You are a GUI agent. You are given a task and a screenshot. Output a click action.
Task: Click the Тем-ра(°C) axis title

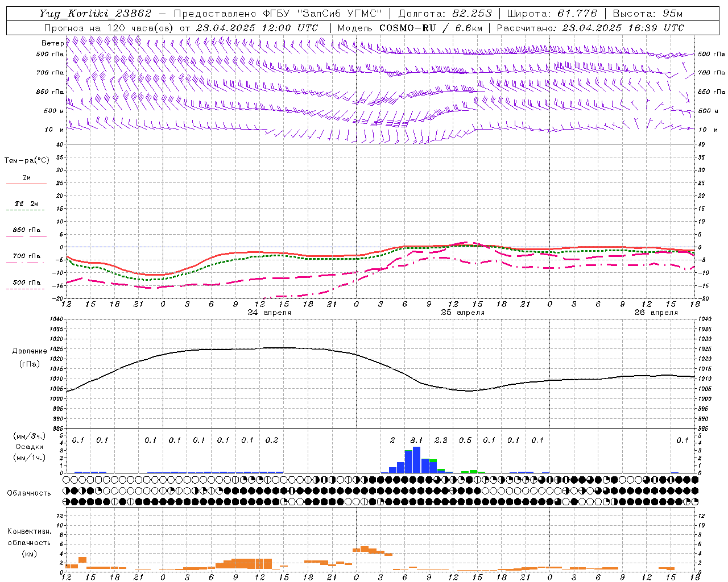click(27, 161)
